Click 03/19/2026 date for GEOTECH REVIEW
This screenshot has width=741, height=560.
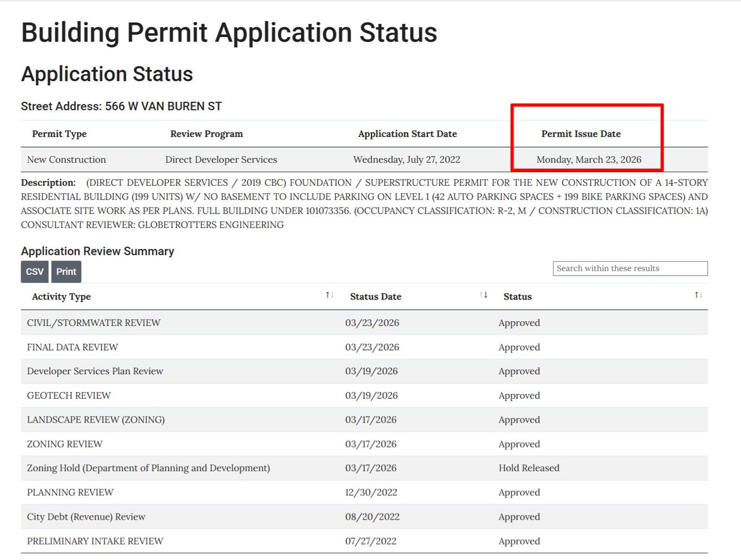(371, 396)
